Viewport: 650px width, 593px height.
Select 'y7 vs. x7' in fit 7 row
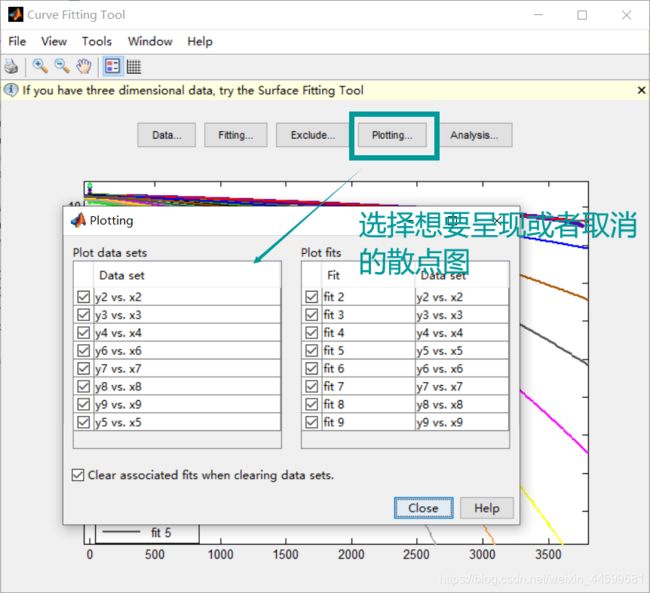(x=439, y=386)
